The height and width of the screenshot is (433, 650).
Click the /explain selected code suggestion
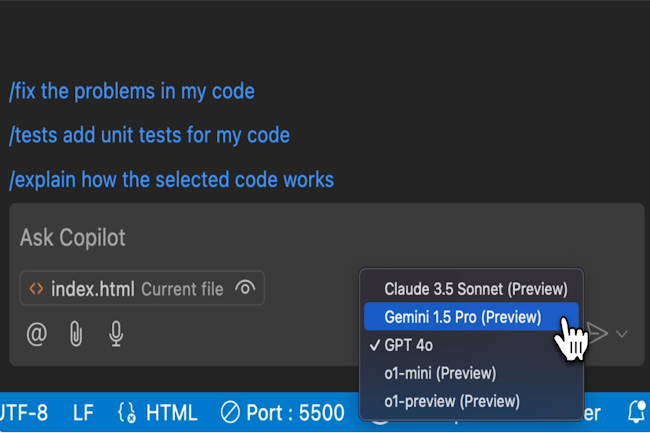pyautogui.click(x=171, y=180)
